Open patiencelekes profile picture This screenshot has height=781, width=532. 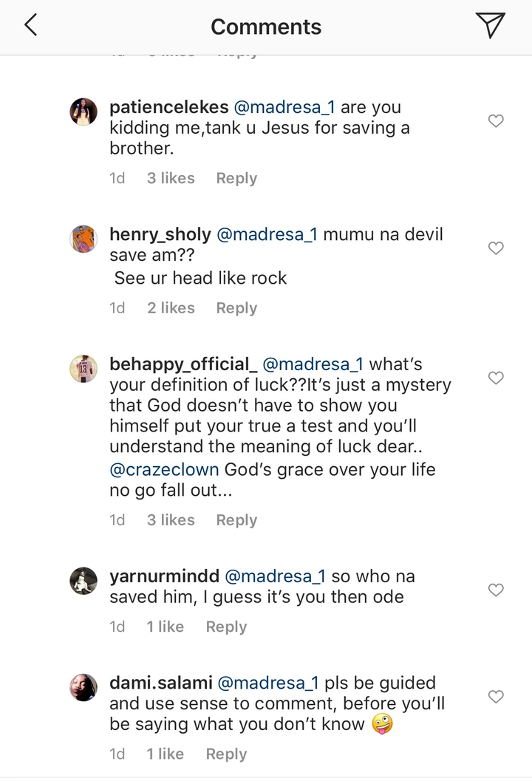[x=83, y=112]
